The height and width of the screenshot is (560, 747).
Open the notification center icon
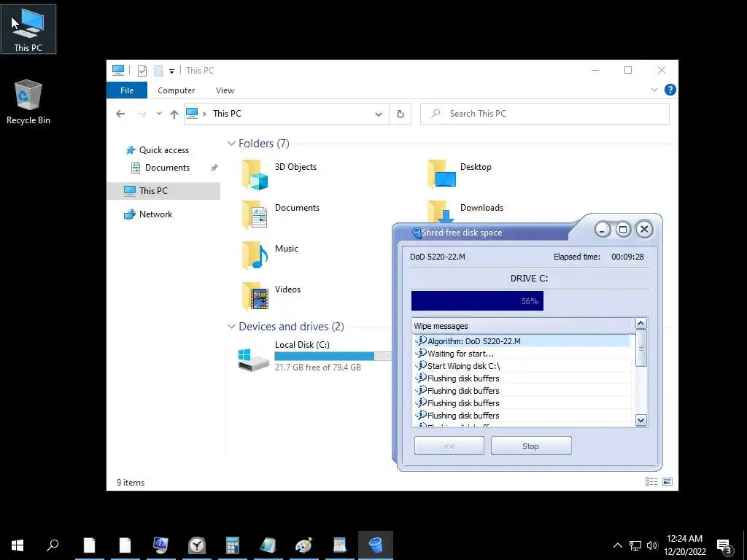724,545
